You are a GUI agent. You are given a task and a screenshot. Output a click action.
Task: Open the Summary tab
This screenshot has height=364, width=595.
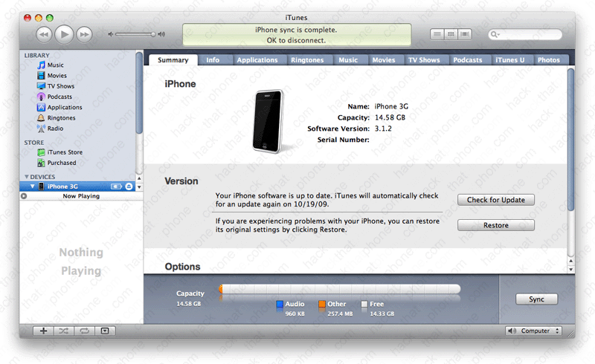[x=173, y=60]
